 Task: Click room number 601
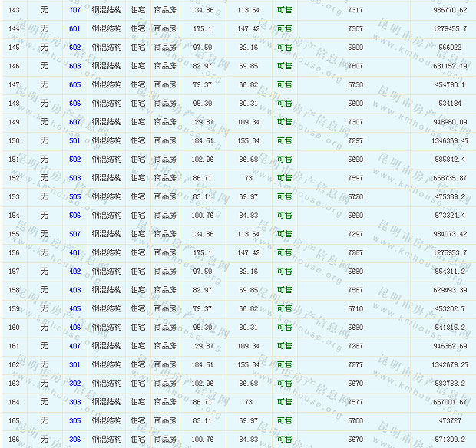pos(74,29)
